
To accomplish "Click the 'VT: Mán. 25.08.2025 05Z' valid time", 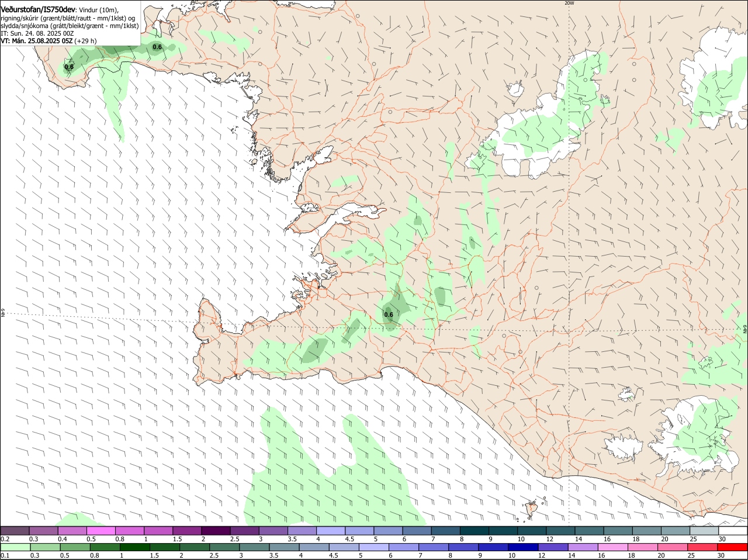I will click(x=37, y=41).
